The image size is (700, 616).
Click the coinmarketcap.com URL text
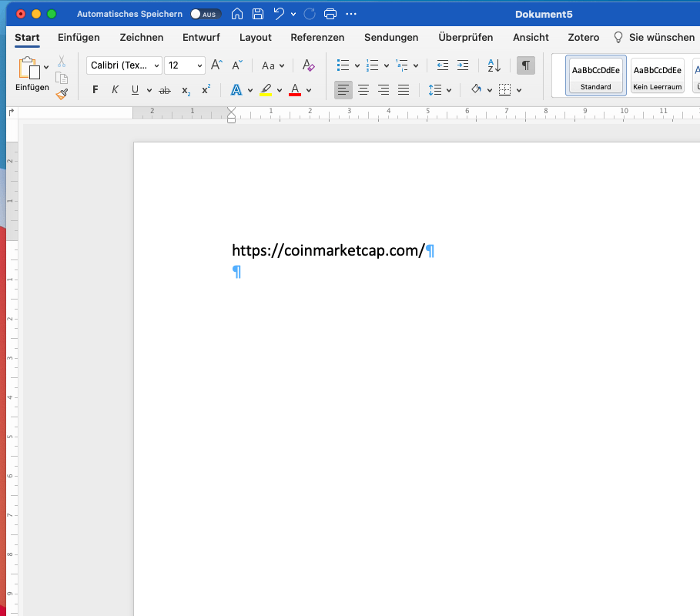328,250
